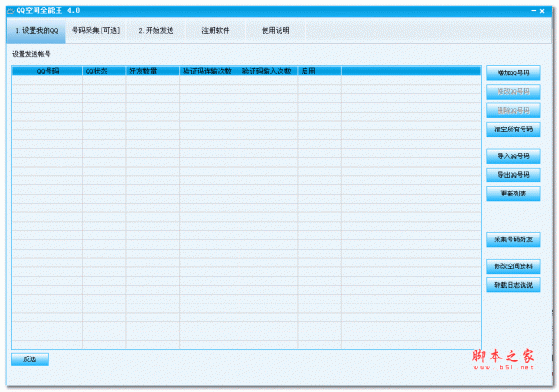Click the greyed-out 删除QQ号码 button
The height and width of the screenshot is (392, 559).
point(513,111)
